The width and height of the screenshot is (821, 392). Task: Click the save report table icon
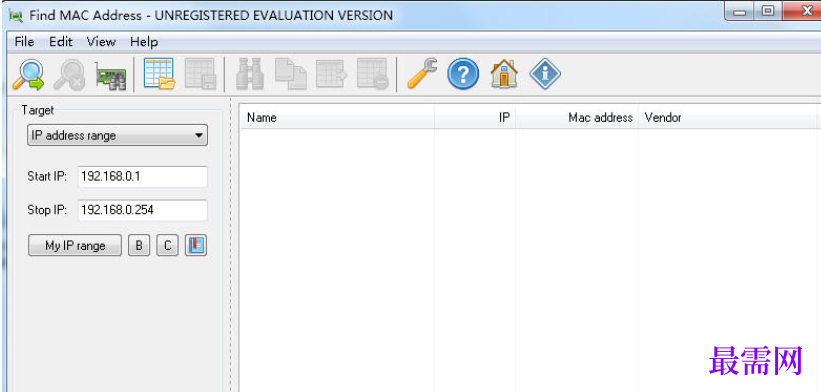pos(201,74)
